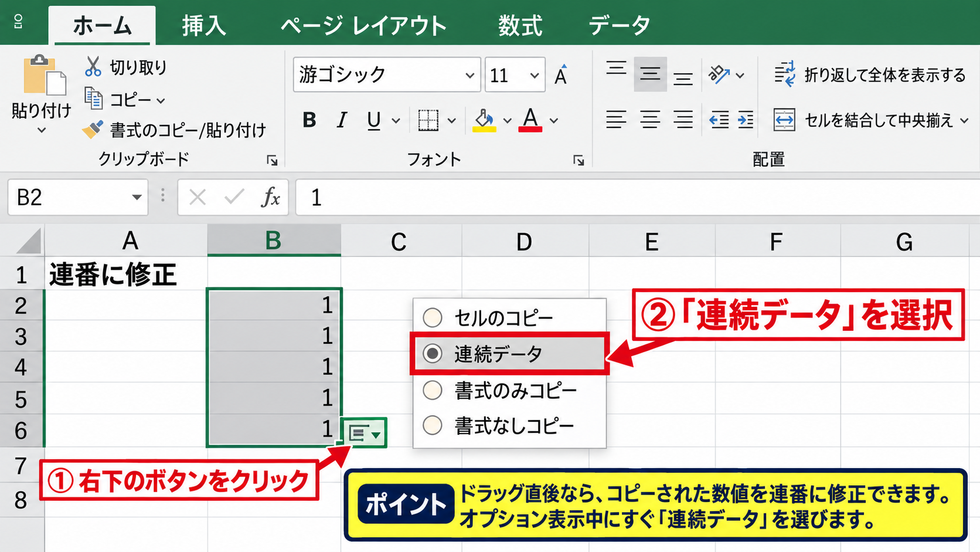Image resolution: width=980 pixels, height=552 pixels.
Task: Click the Cut scissors icon
Action: [93, 66]
